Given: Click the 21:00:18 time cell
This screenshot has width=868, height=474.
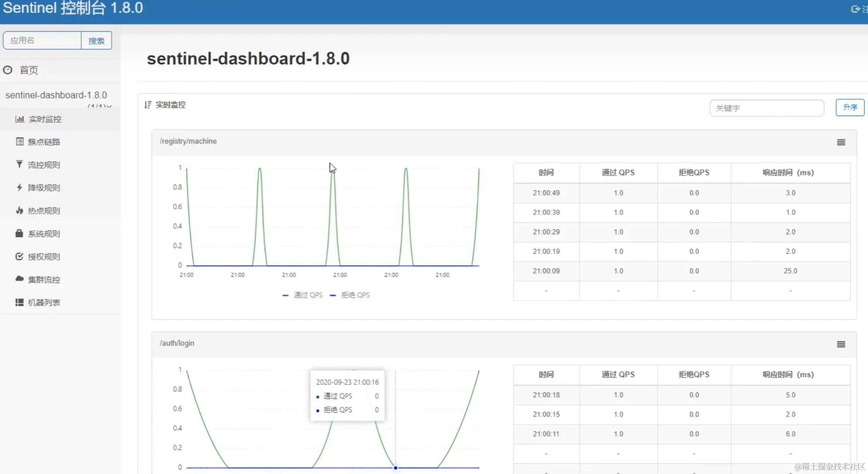Looking at the screenshot, I should [x=546, y=395].
